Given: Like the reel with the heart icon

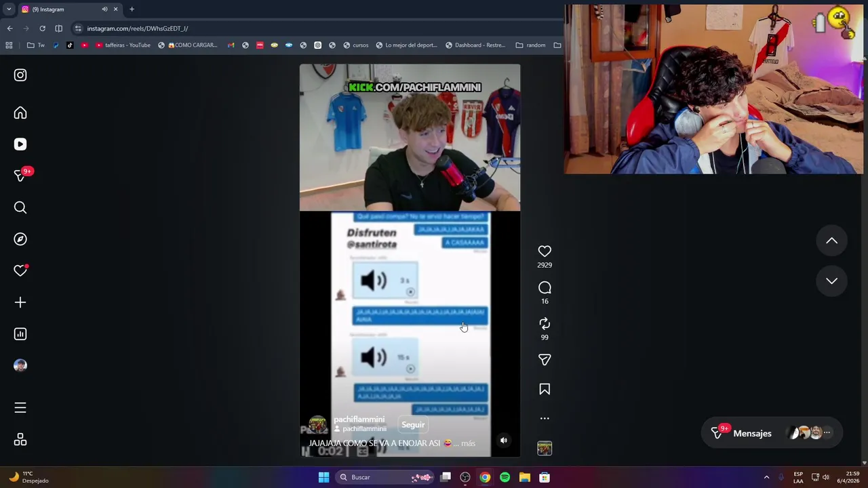Looking at the screenshot, I should pyautogui.click(x=545, y=251).
